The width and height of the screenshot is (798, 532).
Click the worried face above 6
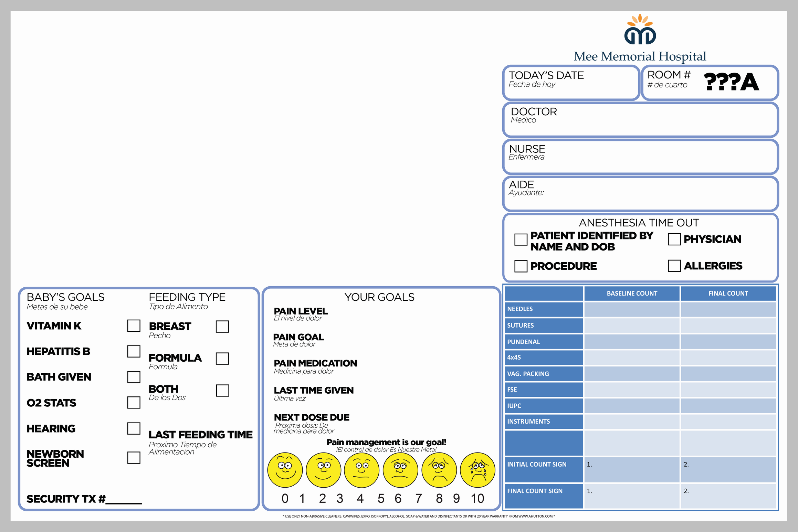[x=400, y=470]
